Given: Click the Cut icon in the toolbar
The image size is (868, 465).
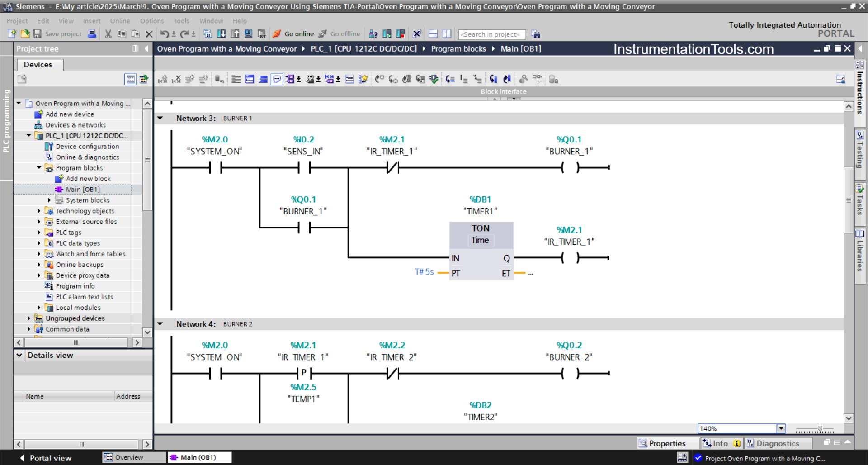Looking at the screenshot, I should [x=108, y=34].
